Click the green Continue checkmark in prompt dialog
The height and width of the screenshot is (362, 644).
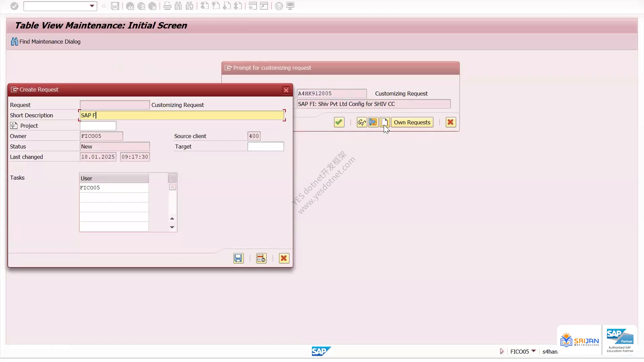(339, 122)
